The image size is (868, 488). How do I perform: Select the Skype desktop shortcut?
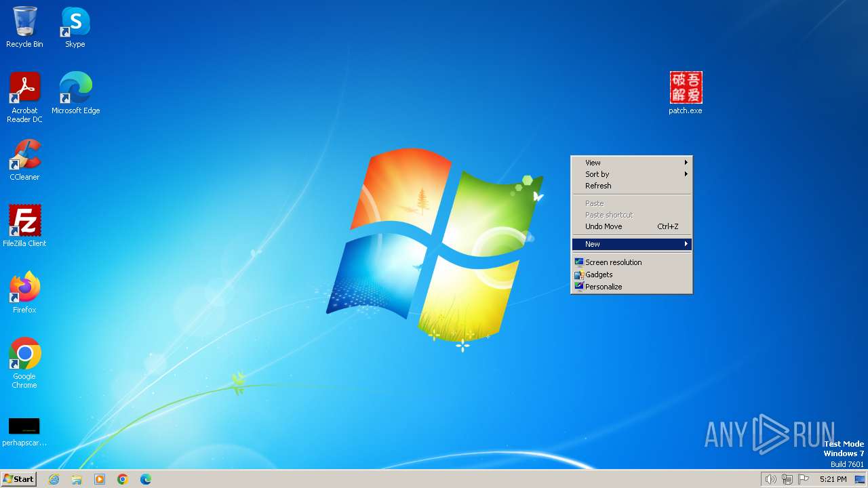[75, 27]
